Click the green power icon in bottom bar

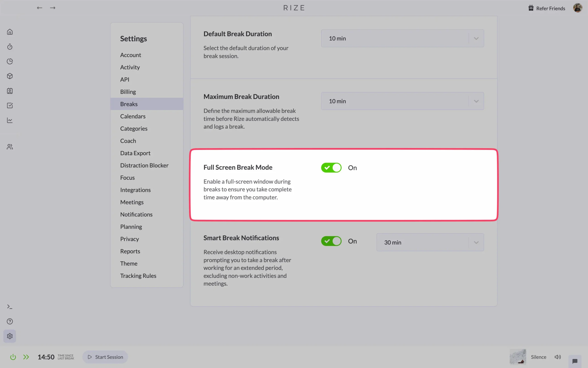(13, 357)
